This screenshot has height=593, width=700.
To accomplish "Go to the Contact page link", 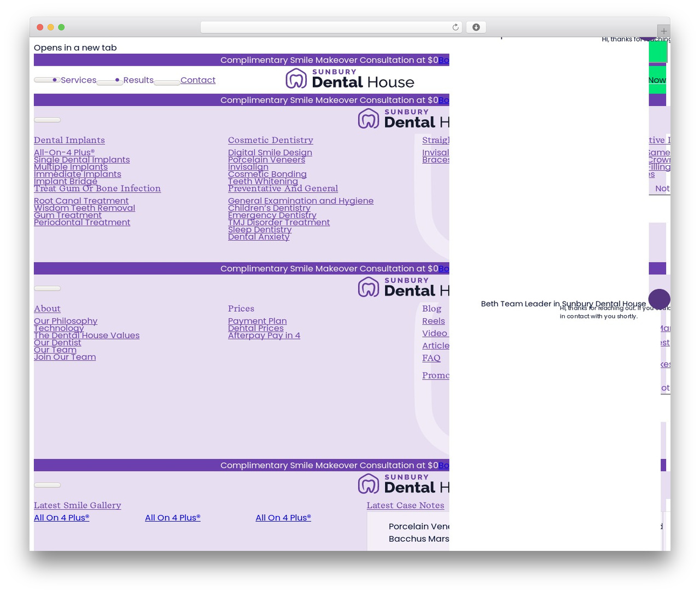I will pyautogui.click(x=198, y=80).
